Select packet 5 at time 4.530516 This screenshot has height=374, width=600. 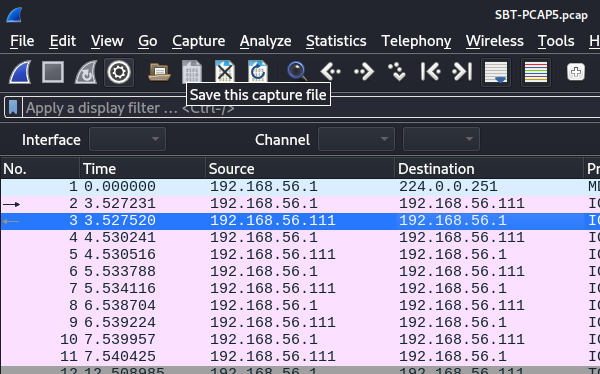click(300, 255)
